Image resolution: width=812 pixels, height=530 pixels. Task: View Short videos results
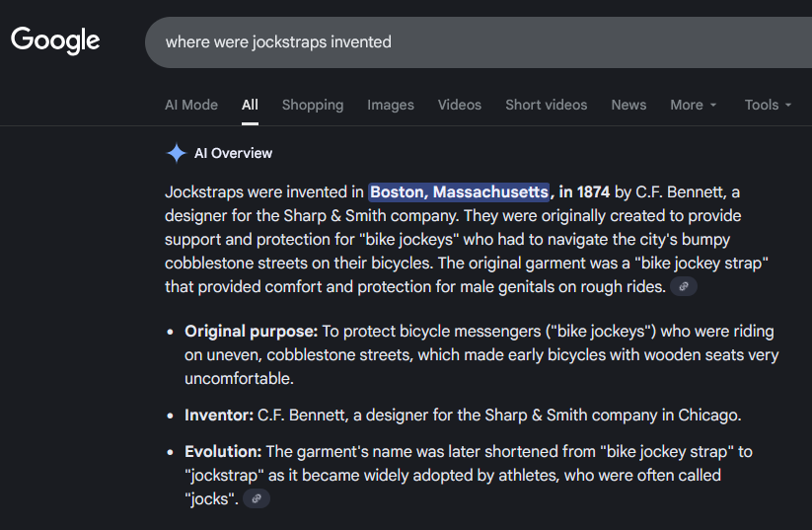(x=546, y=105)
